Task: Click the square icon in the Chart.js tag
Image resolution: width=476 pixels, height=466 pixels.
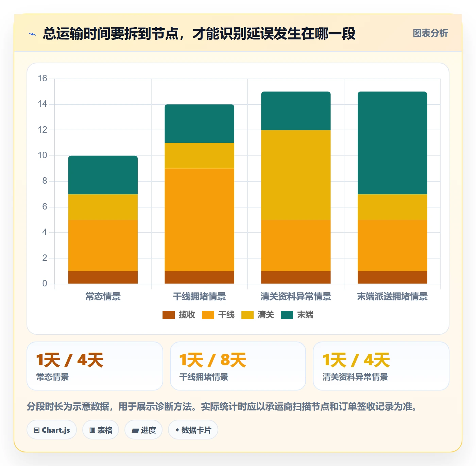Action: coord(37,430)
